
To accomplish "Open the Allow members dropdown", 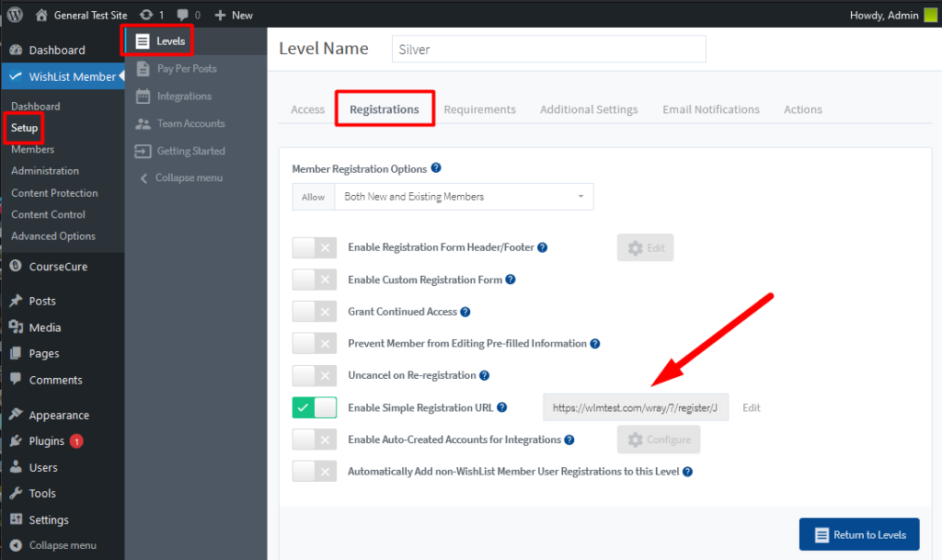I will point(464,197).
